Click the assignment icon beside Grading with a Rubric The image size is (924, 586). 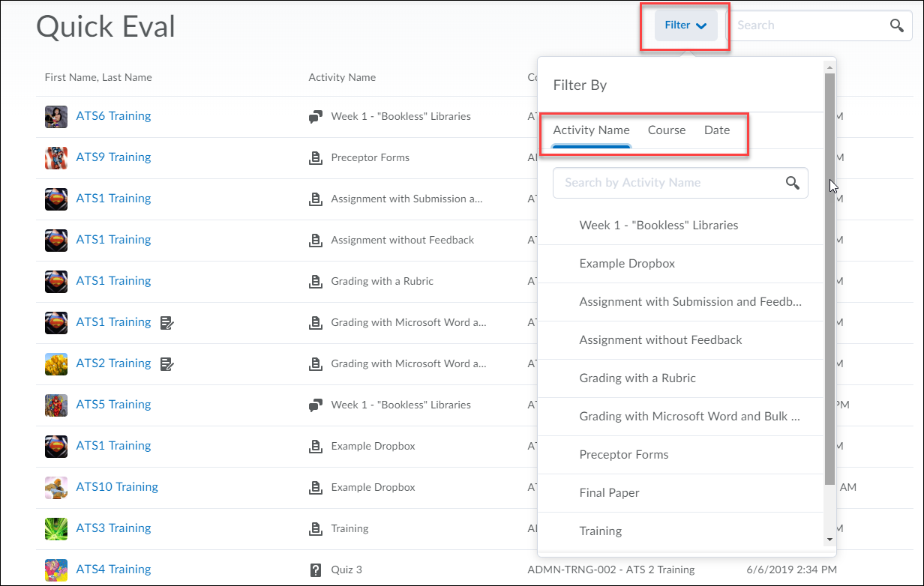pyautogui.click(x=315, y=281)
